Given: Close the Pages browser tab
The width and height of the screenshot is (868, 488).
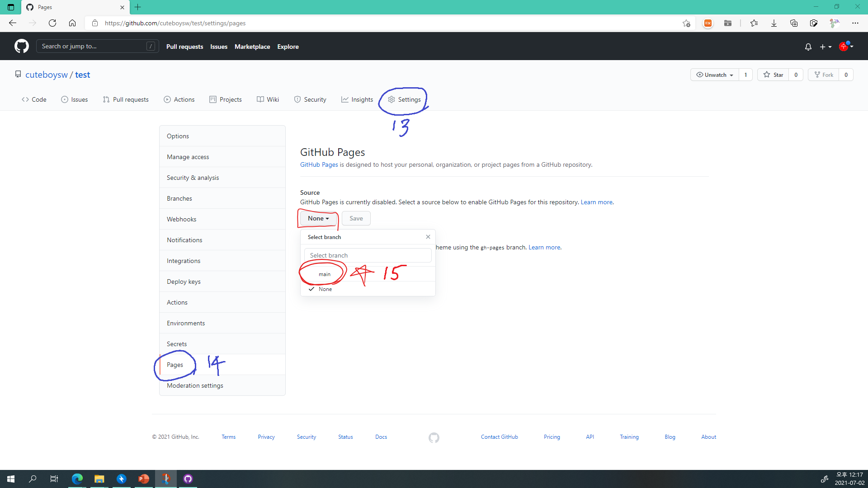Looking at the screenshot, I should point(122,7).
